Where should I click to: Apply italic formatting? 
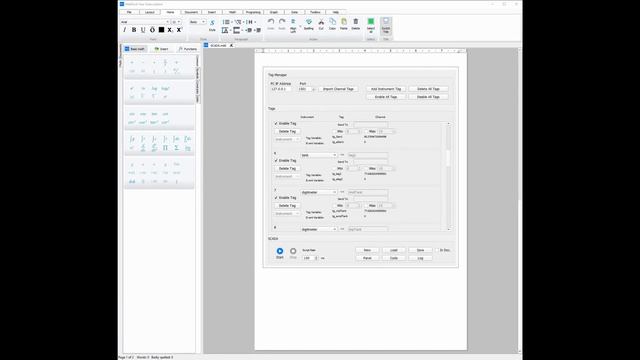[124, 30]
